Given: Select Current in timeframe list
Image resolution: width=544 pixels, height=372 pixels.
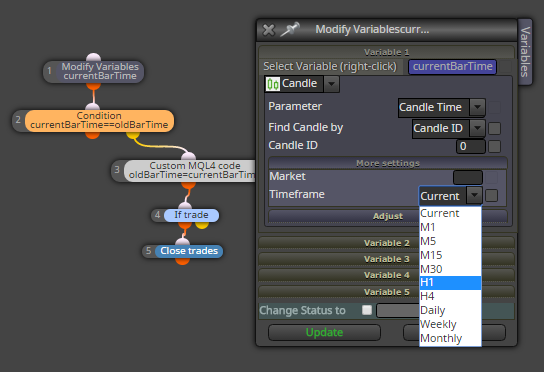Looking at the screenshot, I should (x=450, y=213).
